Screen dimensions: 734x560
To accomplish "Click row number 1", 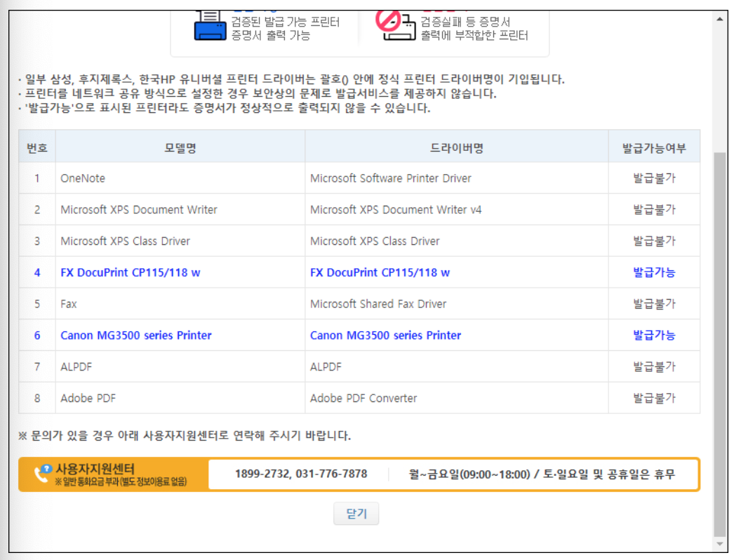I will click(37, 178).
